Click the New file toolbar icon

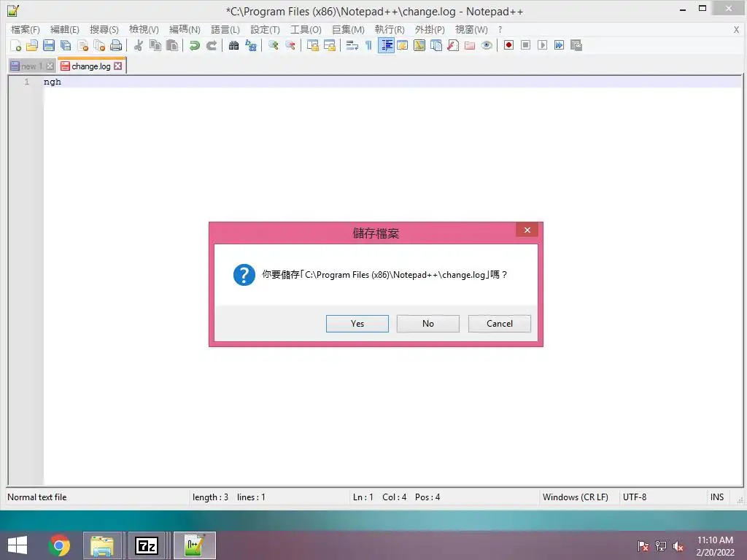pyautogui.click(x=16, y=45)
